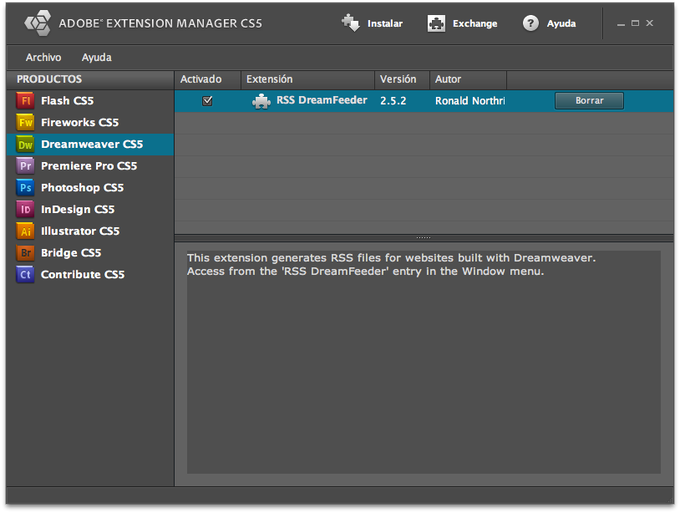Click the PRODUCTOS panel header
The image size is (680, 513).
[x=90, y=79]
